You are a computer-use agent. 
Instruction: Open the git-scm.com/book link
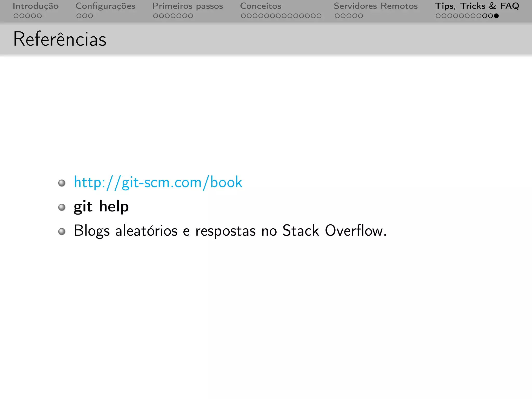click(x=158, y=182)
